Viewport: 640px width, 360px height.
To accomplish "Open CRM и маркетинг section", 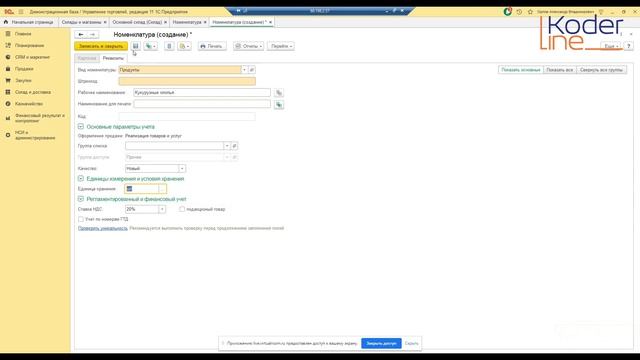I will pos(32,57).
